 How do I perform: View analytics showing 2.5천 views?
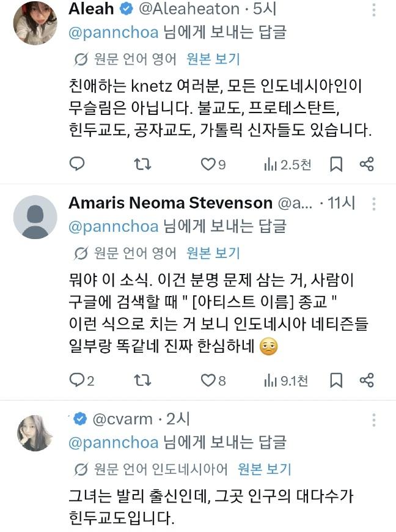coord(287,164)
